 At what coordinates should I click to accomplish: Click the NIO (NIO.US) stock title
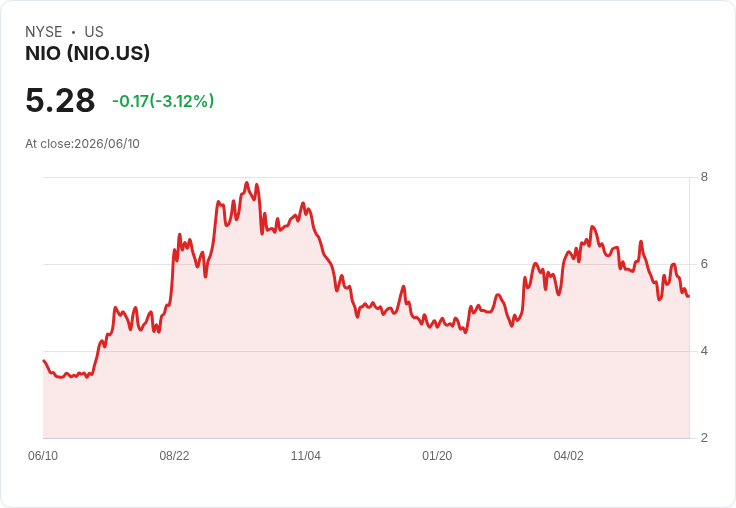click(x=87, y=53)
